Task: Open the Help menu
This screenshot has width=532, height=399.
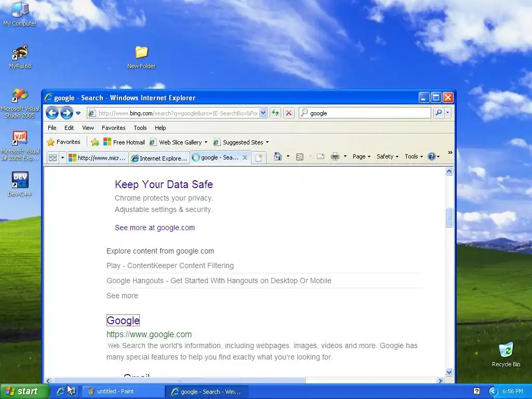Action: 160,128
